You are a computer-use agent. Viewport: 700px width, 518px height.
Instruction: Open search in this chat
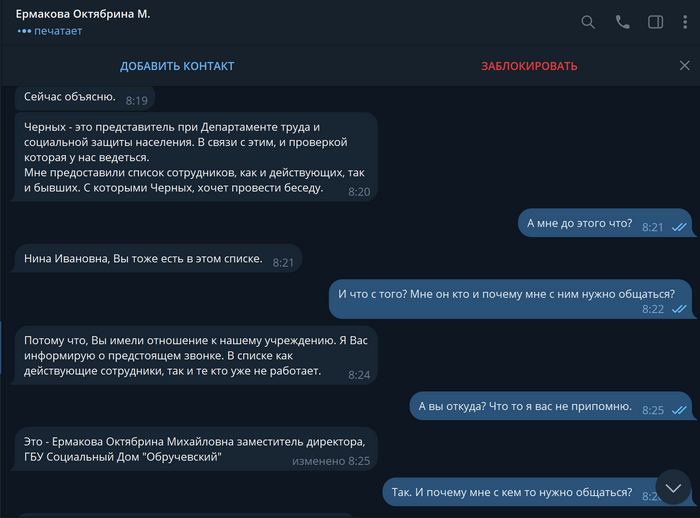[589, 22]
